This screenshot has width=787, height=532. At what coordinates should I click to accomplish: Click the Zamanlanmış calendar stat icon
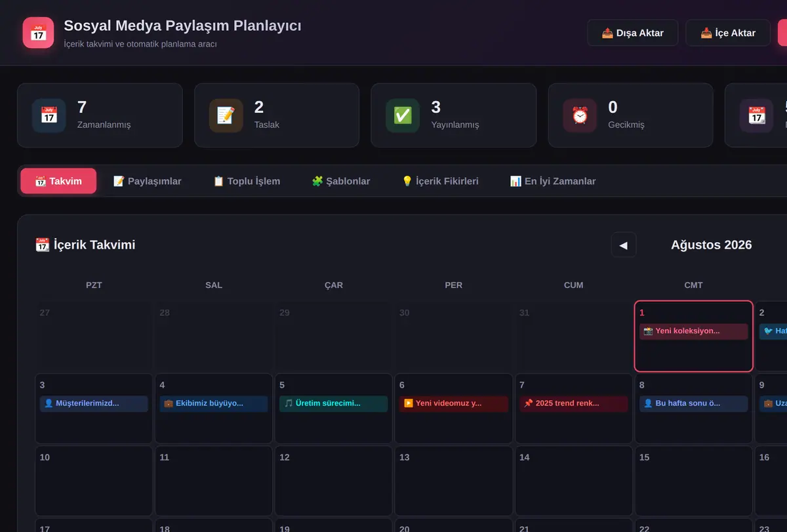tap(49, 115)
